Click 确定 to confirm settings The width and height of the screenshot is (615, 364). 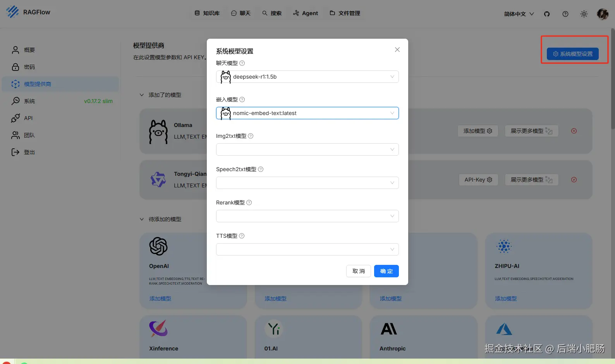[x=387, y=271]
